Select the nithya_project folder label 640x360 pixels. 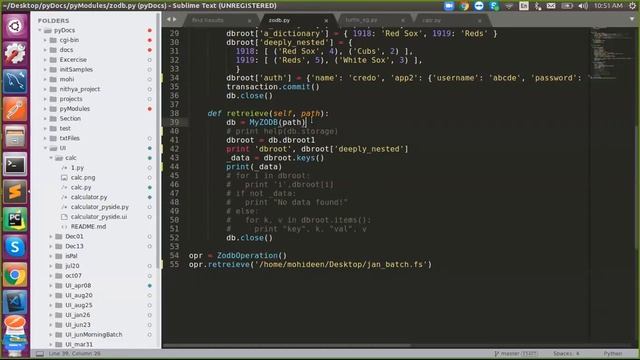click(x=80, y=89)
